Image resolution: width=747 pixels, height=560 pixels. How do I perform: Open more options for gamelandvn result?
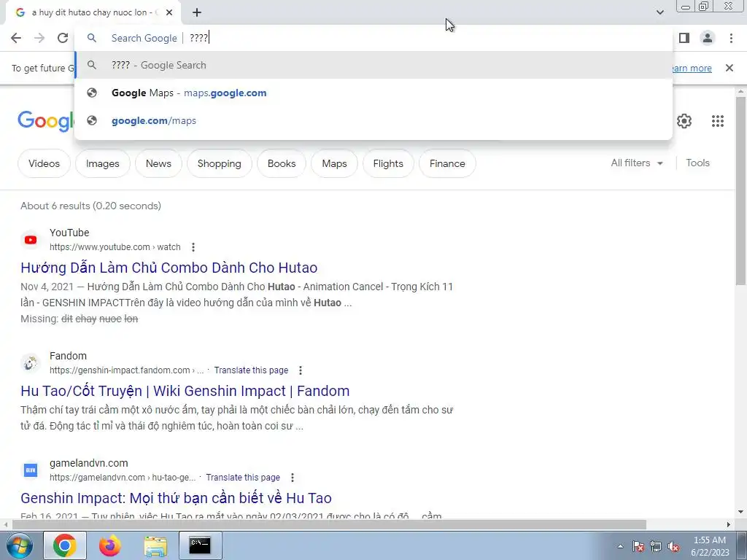(x=292, y=477)
